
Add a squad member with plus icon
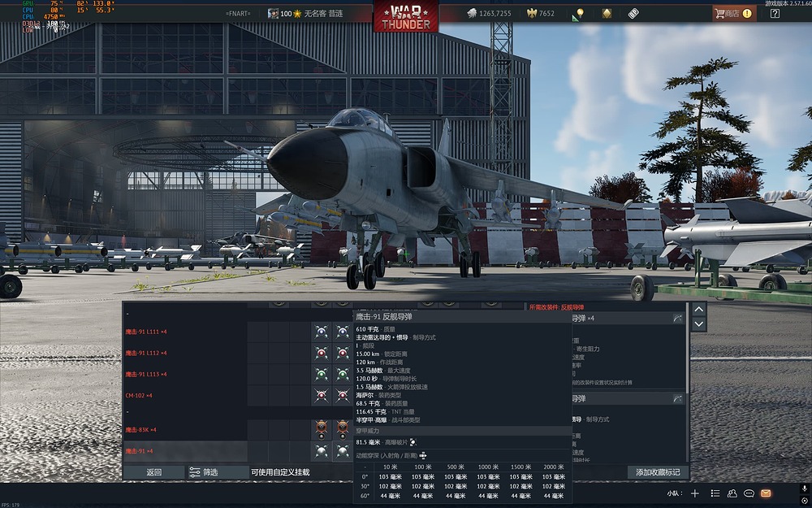pyautogui.click(x=695, y=493)
